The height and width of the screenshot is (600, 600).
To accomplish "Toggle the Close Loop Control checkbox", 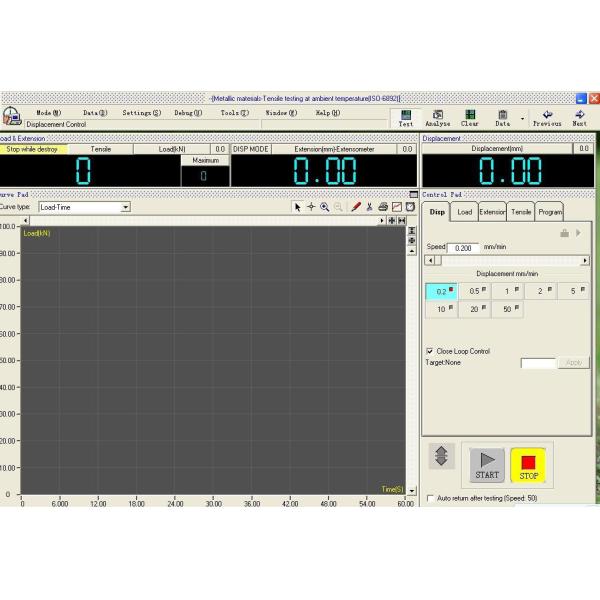I will (x=430, y=351).
